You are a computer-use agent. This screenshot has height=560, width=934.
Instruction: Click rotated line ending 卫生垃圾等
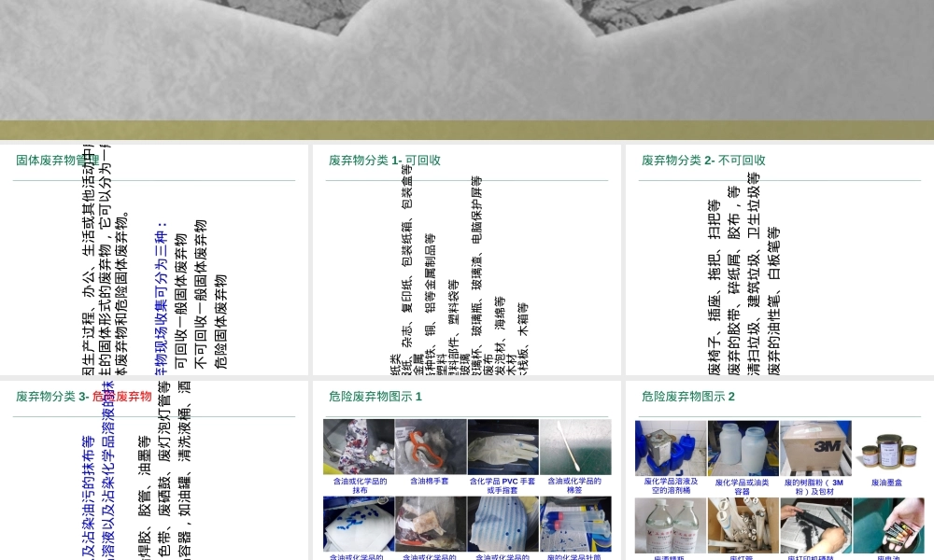(x=754, y=273)
